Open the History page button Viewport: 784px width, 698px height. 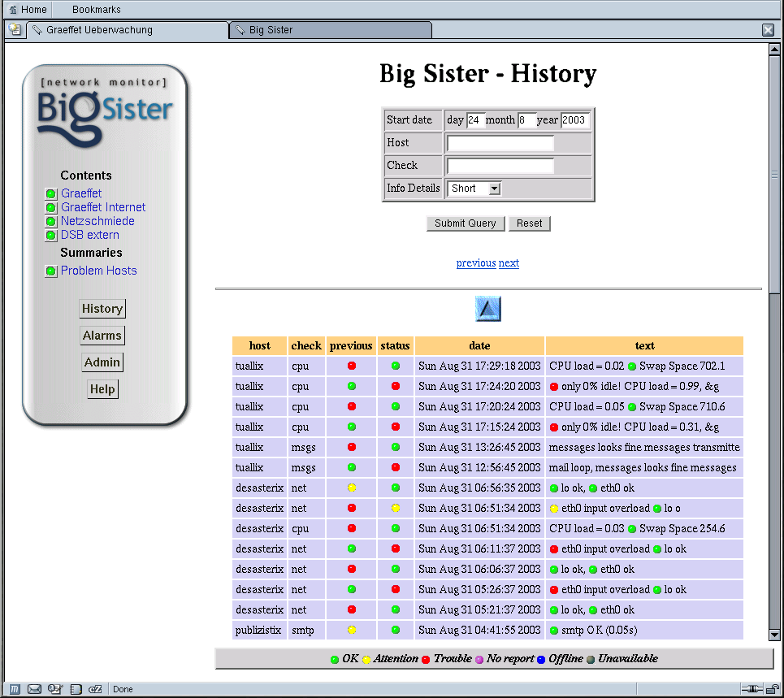click(102, 309)
